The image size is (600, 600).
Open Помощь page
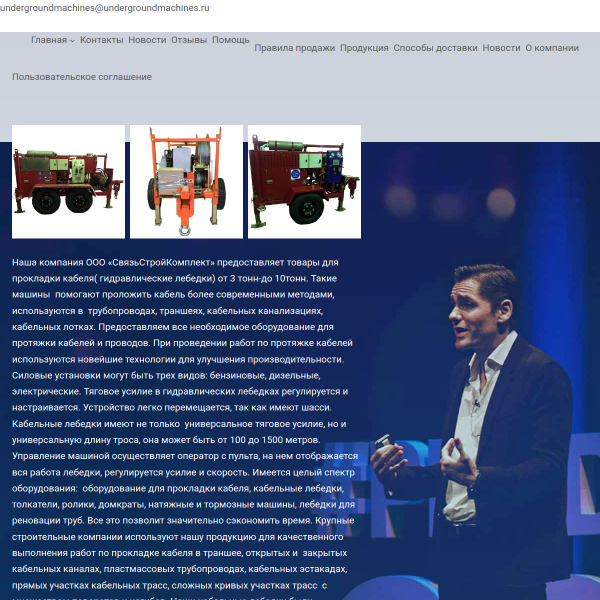pos(231,40)
